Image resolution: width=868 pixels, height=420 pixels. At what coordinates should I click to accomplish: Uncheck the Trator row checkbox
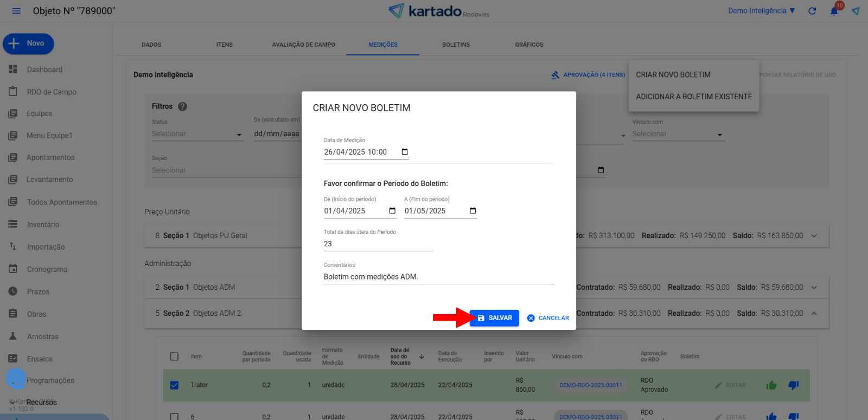[174, 385]
